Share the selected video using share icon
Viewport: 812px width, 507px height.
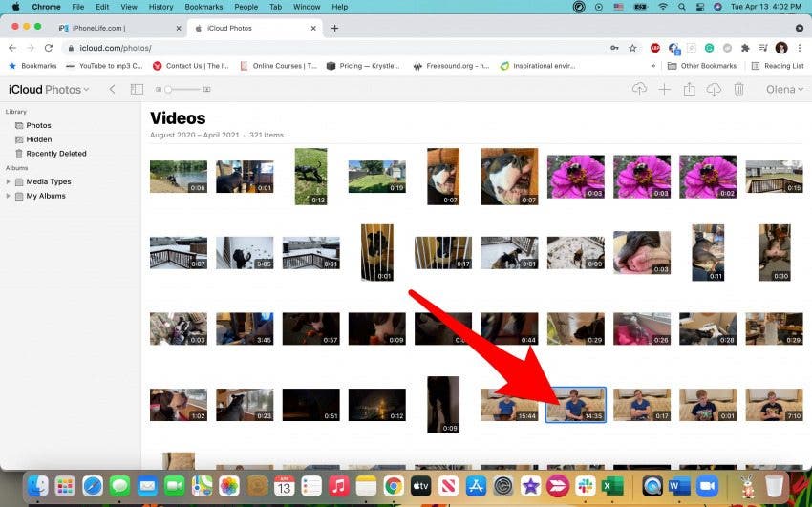(689, 89)
